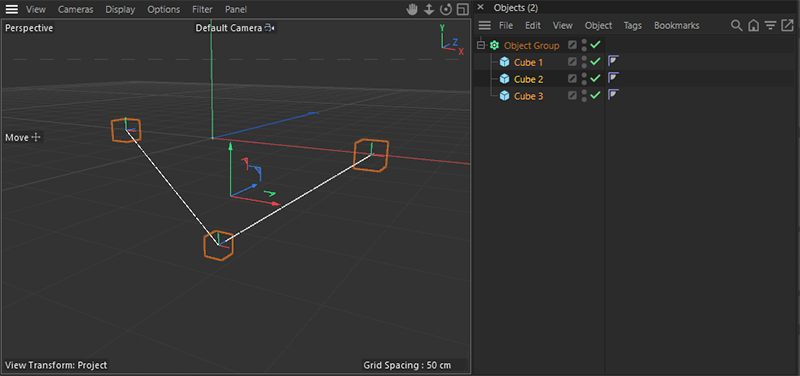This screenshot has width=800, height=376.
Task: Disable Cube 1 green checkmark
Action: click(594, 62)
